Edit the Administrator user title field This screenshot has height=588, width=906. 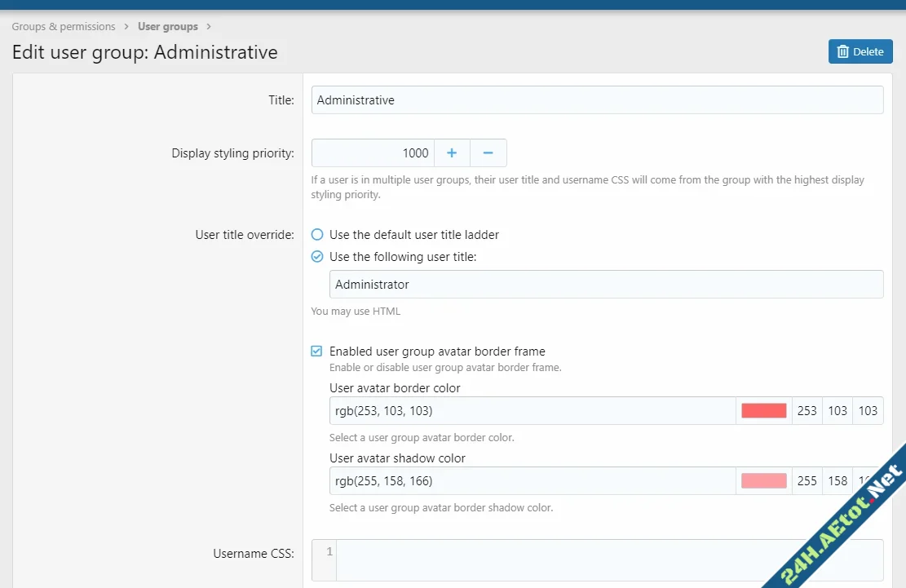pos(606,285)
